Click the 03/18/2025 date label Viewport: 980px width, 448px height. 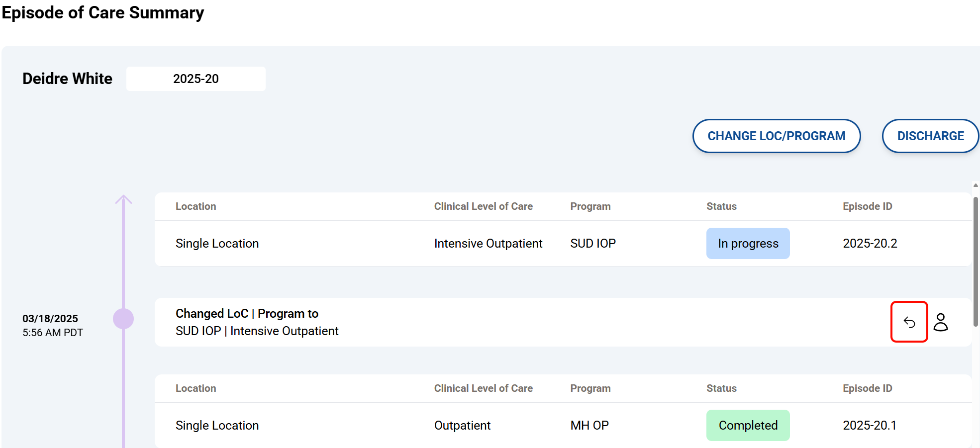click(x=50, y=318)
